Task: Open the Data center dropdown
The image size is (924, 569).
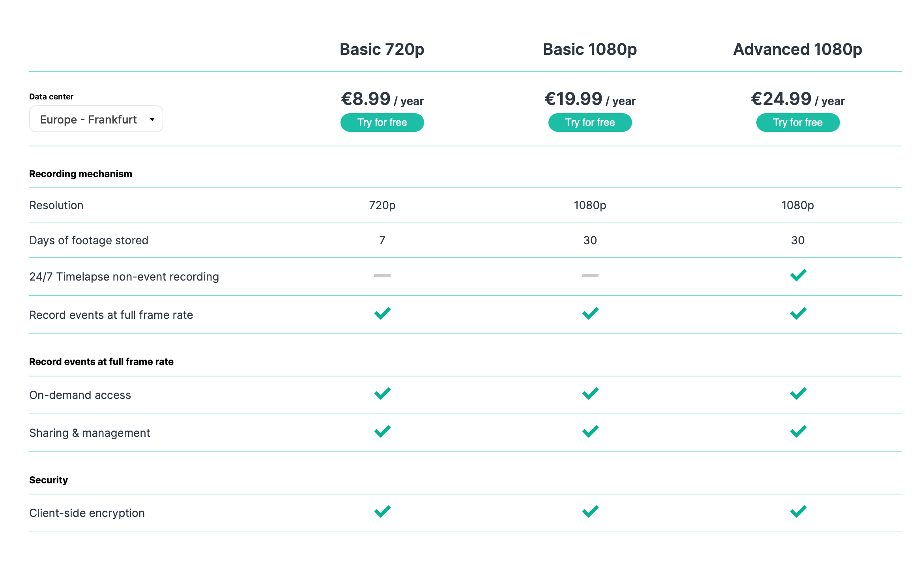Action: 96,119
